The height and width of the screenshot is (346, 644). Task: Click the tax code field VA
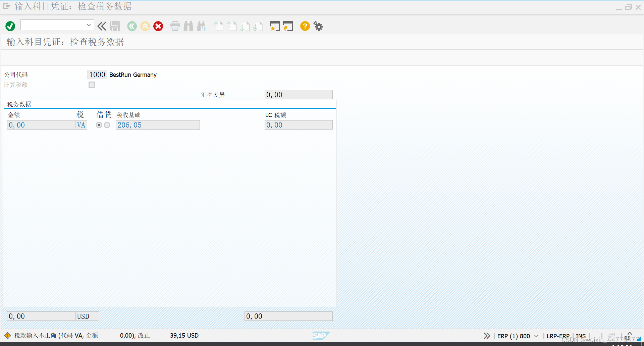click(82, 125)
